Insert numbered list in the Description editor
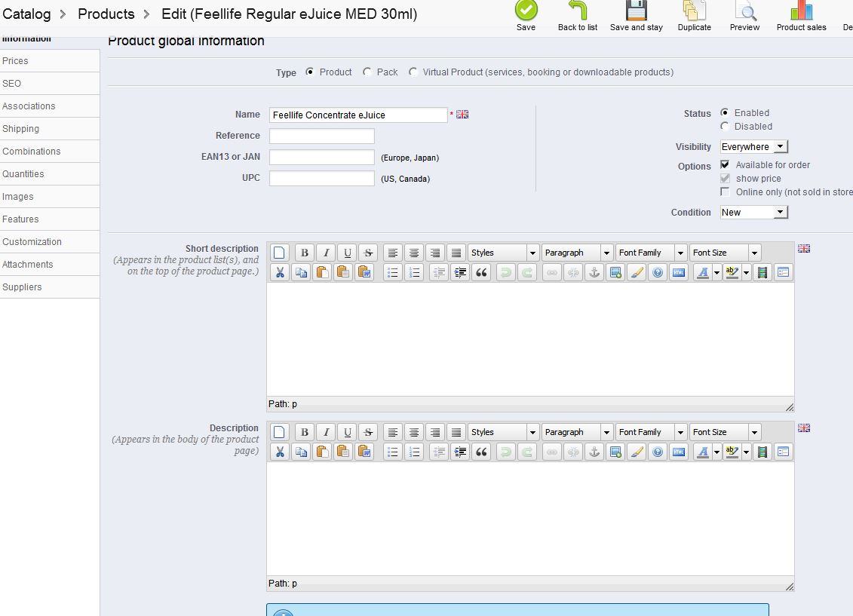 point(414,452)
